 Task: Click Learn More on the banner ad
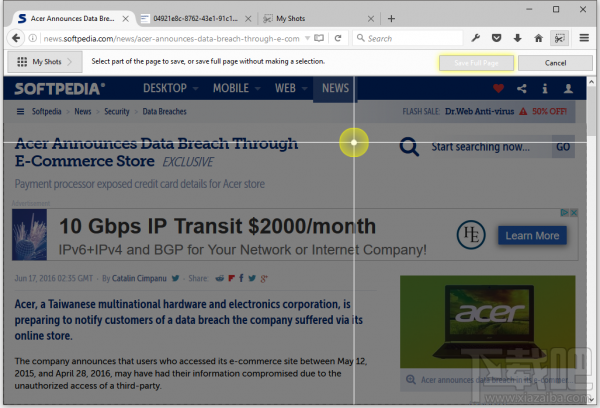point(532,235)
